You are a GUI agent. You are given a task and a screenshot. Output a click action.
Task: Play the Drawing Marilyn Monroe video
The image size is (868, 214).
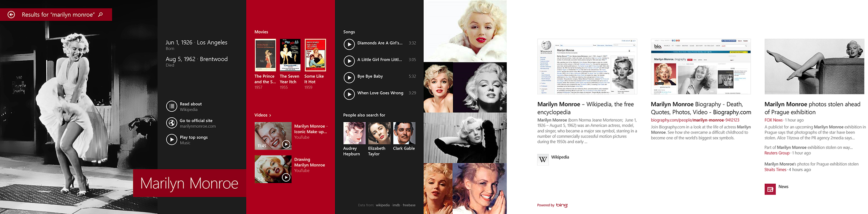(x=273, y=169)
